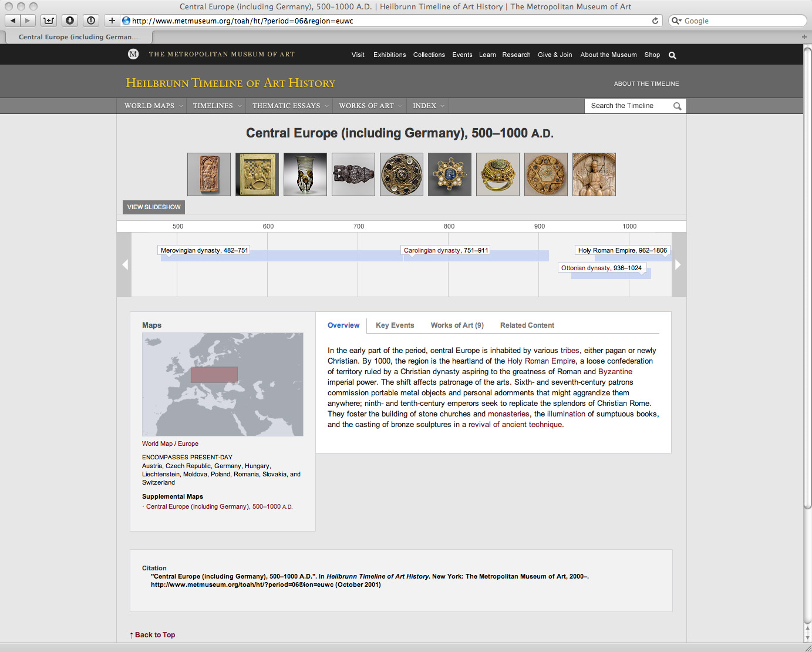Expand the Timelines menu
The width and height of the screenshot is (812, 652).
tap(217, 106)
